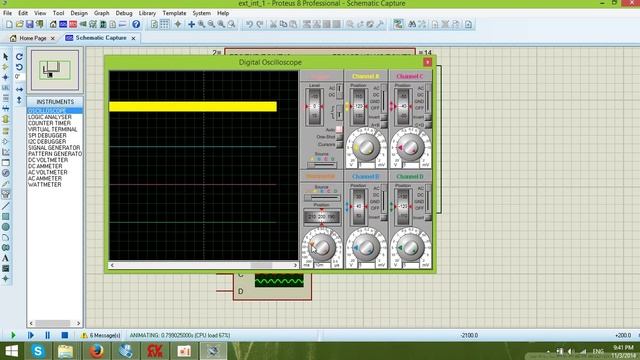Click the Undo arrow icon

(249, 24)
